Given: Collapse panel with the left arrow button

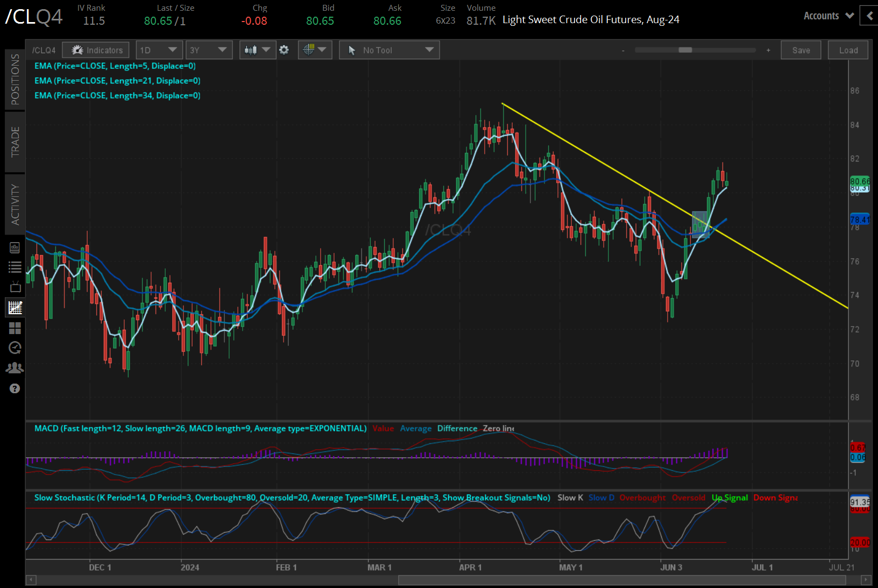Looking at the screenshot, I should pyautogui.click(x=869, y=16).
